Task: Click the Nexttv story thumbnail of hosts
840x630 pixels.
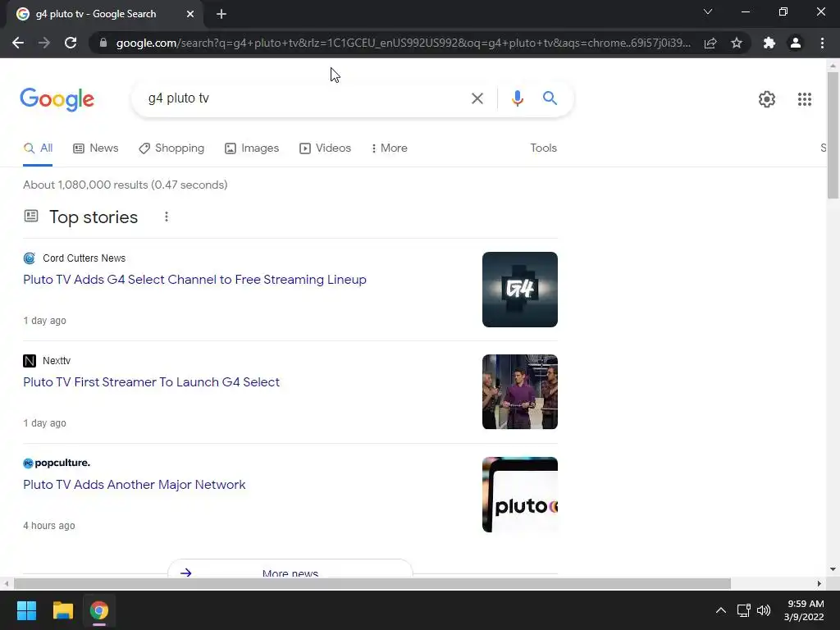Action: point(519,391)
